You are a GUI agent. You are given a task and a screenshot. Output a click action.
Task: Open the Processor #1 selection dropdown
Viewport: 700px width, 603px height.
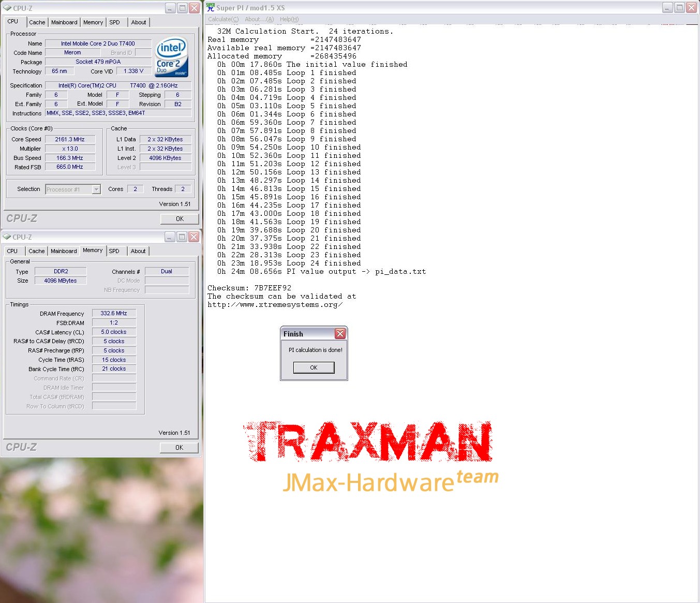coord(96,189)
